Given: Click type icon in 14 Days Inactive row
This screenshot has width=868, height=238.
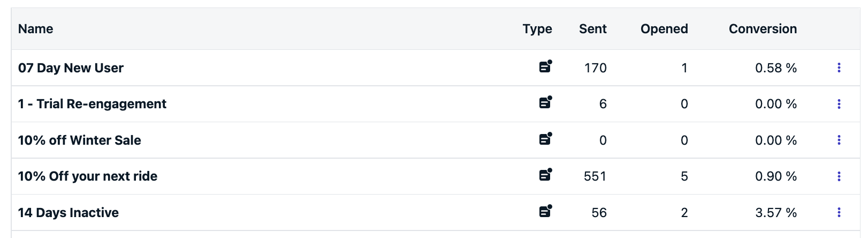Looking at the screenshot, I should pyautogui.click(x=545, y=211).
